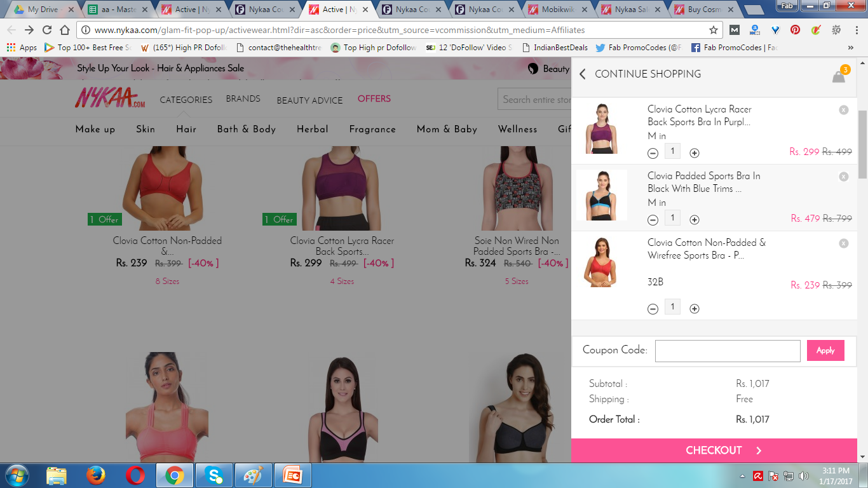Open Soie Non Wired Non Padded Sports Bra link
Image resolution: width=868 pixels, height=488 pixels.
517,246
